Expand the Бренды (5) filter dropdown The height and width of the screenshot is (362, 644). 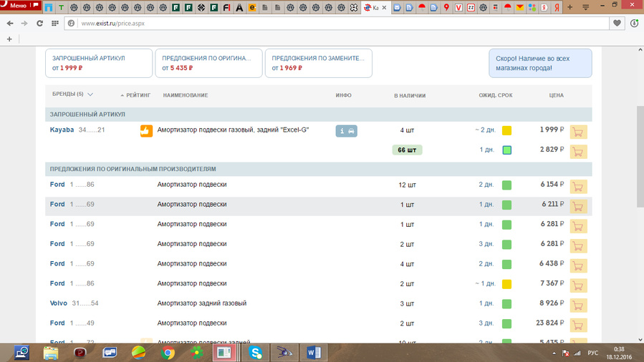pyautogui.click(x=72, y=94)
